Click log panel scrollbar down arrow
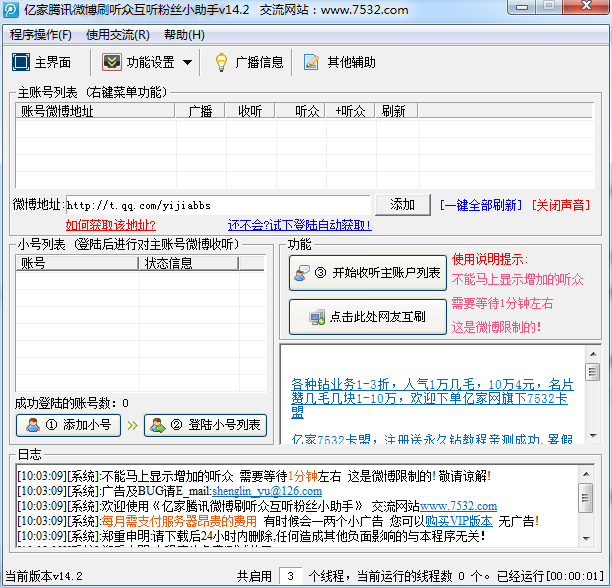 click(585, 538)
